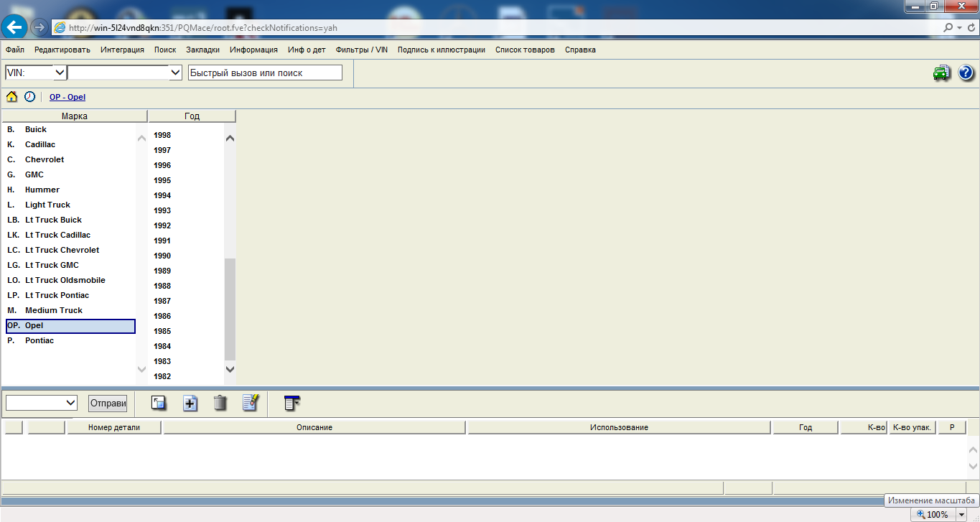Open the Список товаров menu
This screenshot has width=980, height=522.
(x=525, y=50)
